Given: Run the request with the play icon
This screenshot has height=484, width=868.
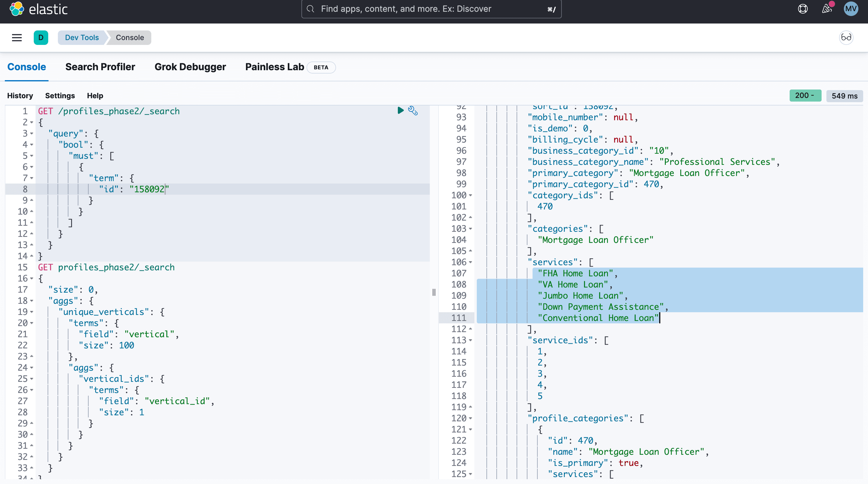Looking at the screenshot, I should (x=400, y=111).
